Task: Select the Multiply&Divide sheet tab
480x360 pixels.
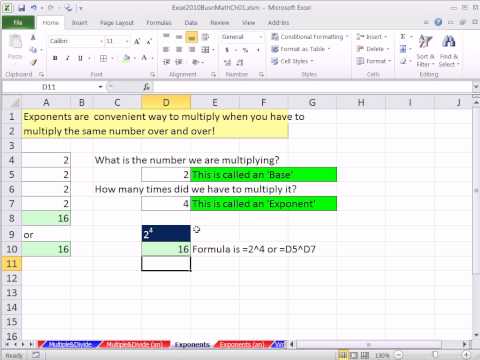Action: click(70, 345)
